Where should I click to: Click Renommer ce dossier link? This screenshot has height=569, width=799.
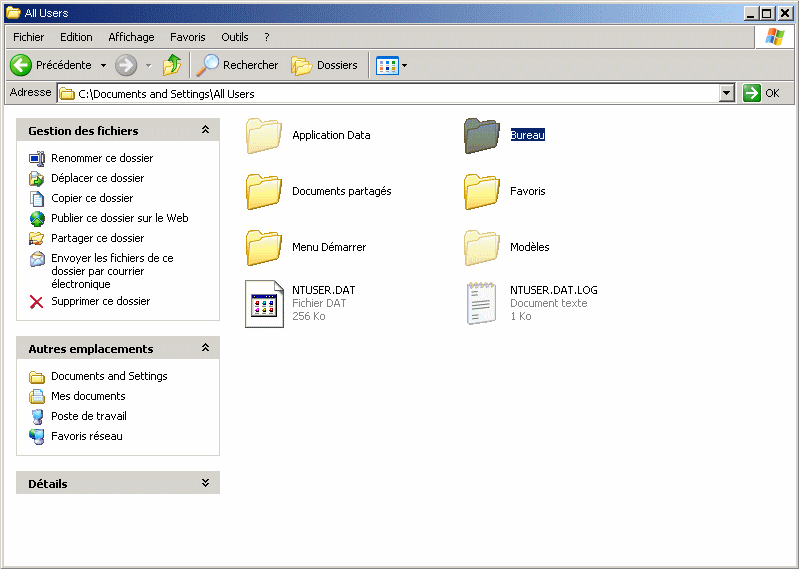(x=102, y=158)
